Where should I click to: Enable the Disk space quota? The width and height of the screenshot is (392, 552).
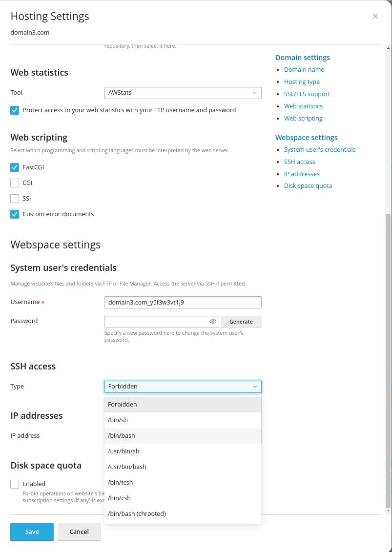tap(15, 484)
